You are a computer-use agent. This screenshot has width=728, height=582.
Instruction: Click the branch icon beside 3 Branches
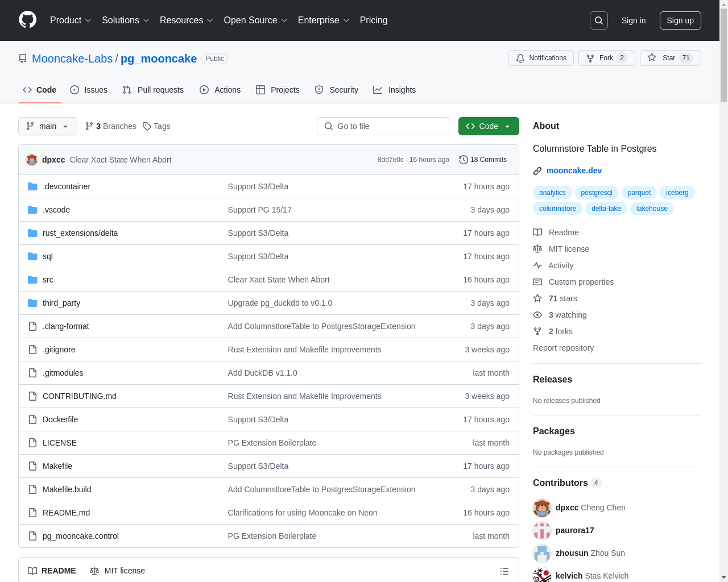click(89, 126)
